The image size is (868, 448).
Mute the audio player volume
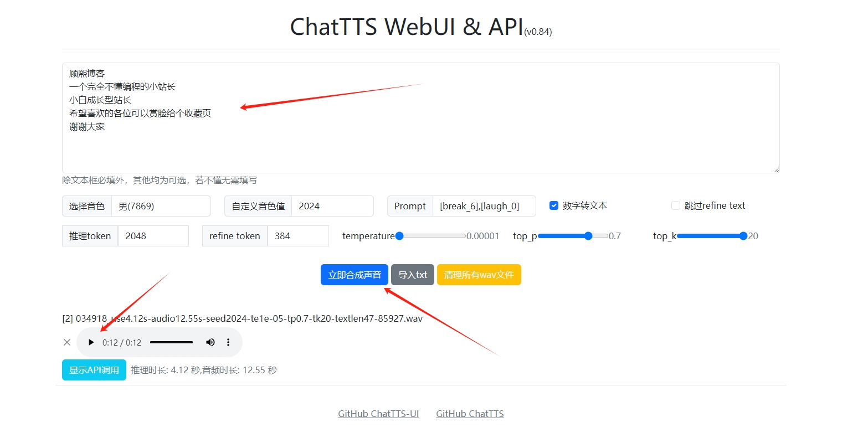210,342
